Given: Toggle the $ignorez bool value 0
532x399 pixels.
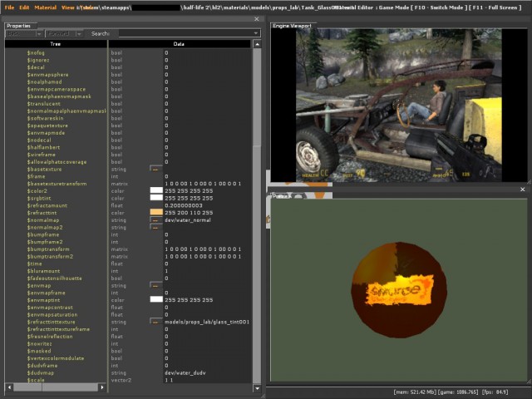Looking at the screenshot, I should tap(166, 60).
